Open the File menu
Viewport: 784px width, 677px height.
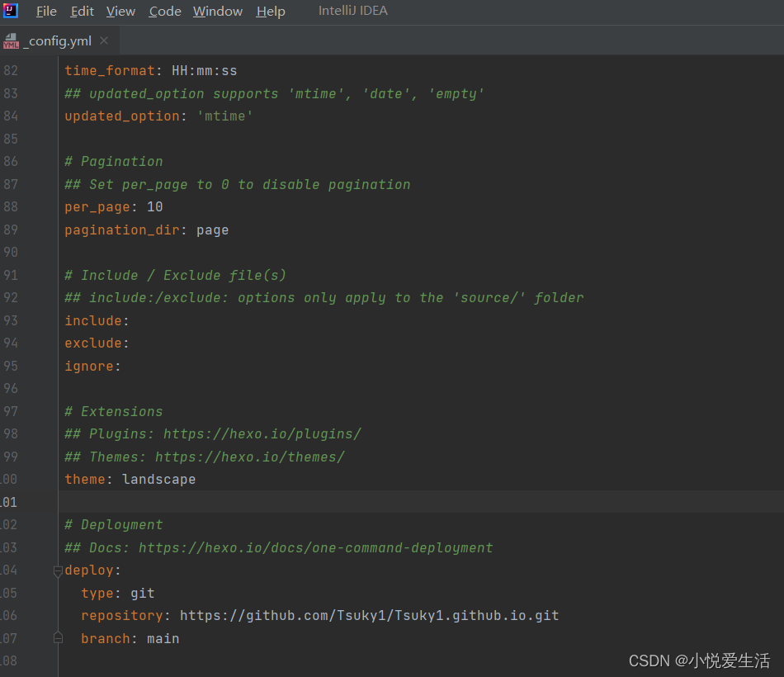click(x=45, y=11)
